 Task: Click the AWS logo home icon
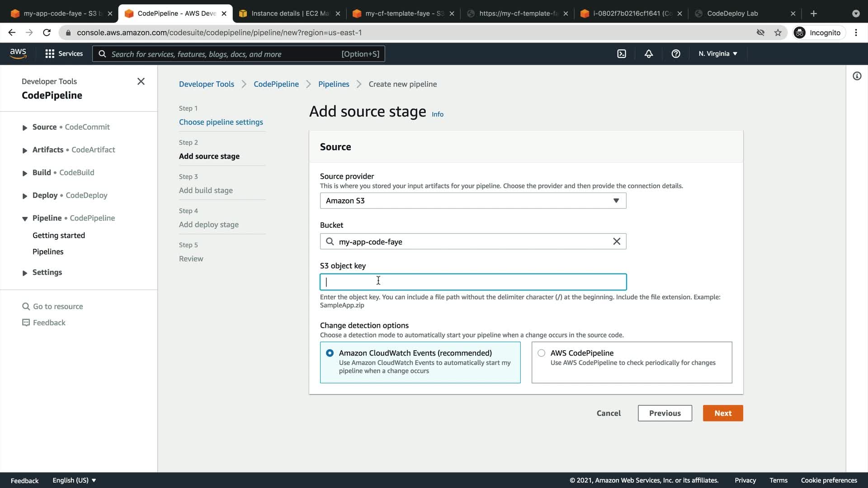pos(18,53)
